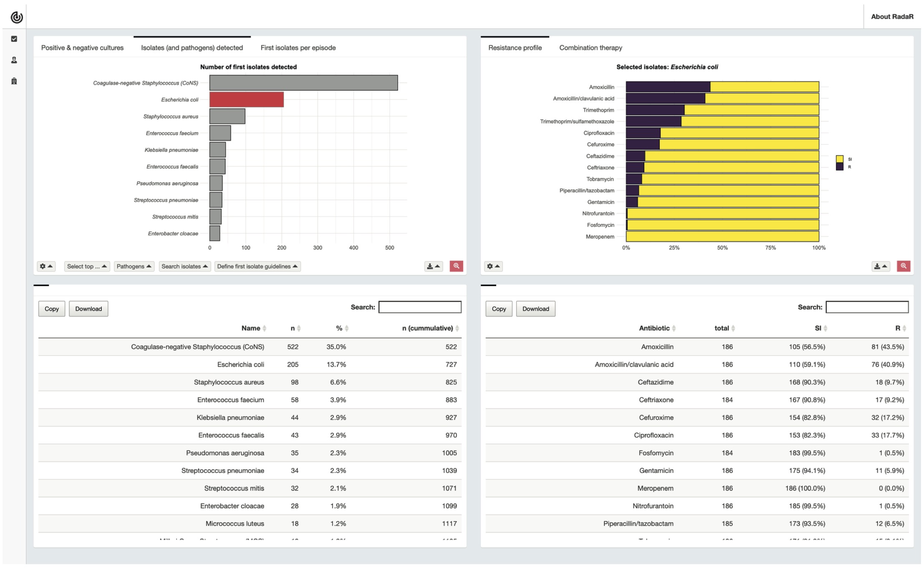Select the Resistance profile tab

pyautogui.click(x=515, y=47)
